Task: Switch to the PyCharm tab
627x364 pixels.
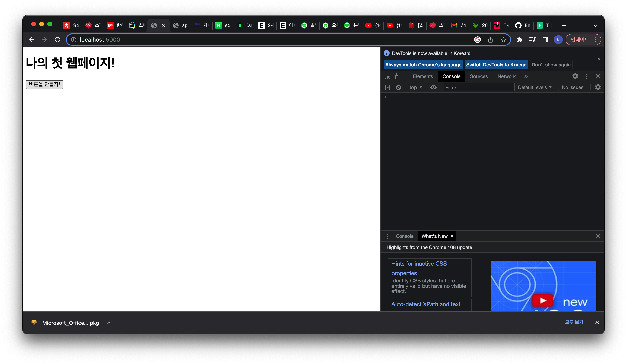Action: (x=137, y=25)
